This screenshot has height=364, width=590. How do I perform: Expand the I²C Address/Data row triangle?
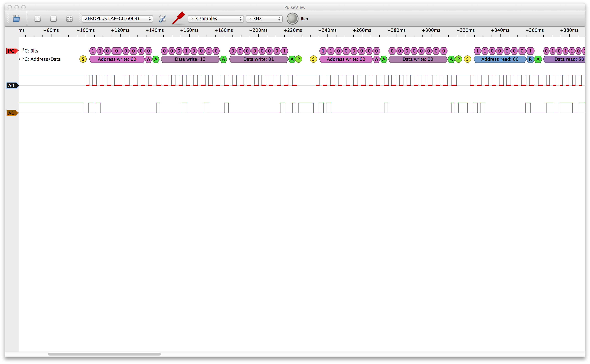(19, 59)
